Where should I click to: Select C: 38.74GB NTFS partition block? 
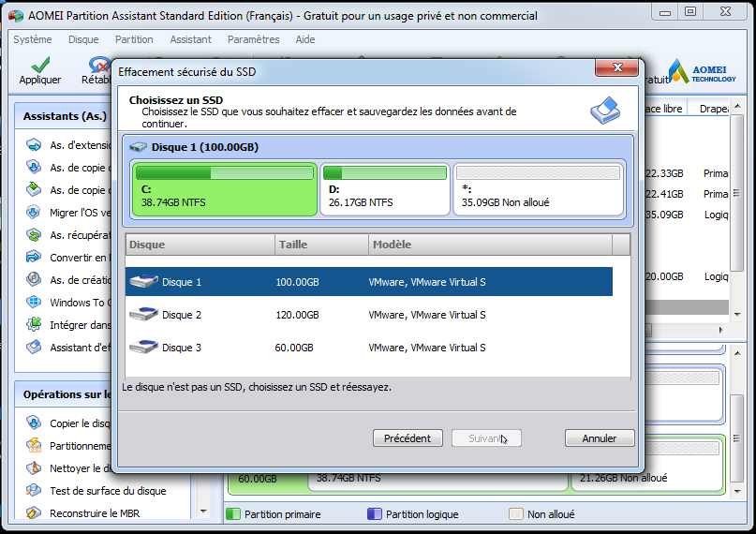(225, 189)
